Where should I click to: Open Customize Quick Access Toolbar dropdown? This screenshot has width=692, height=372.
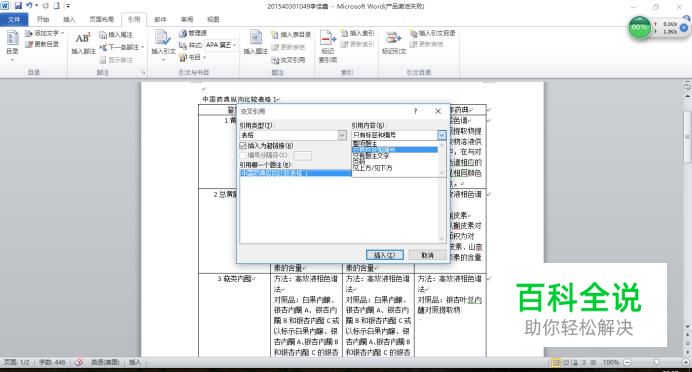pos(68,6)
